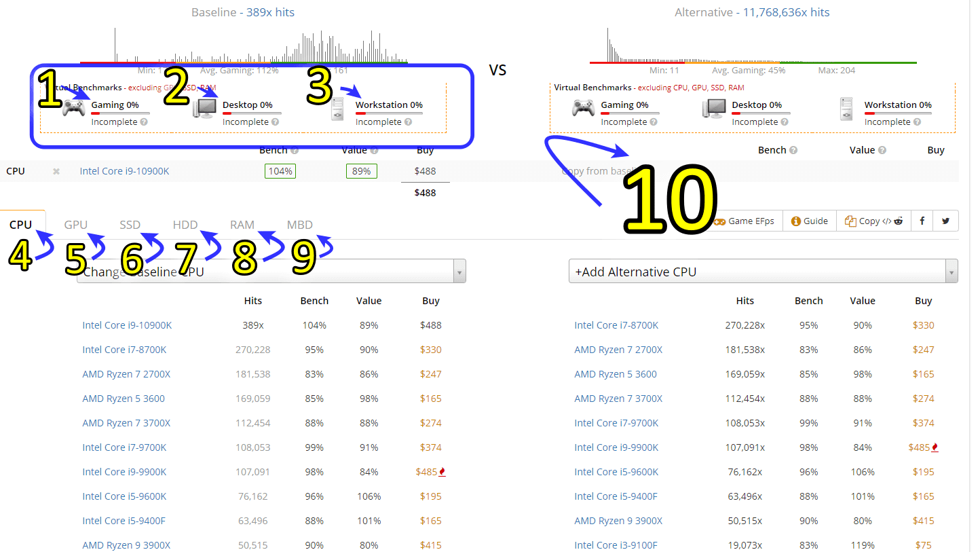Click the $330 price in baseline list

[430, 350]
